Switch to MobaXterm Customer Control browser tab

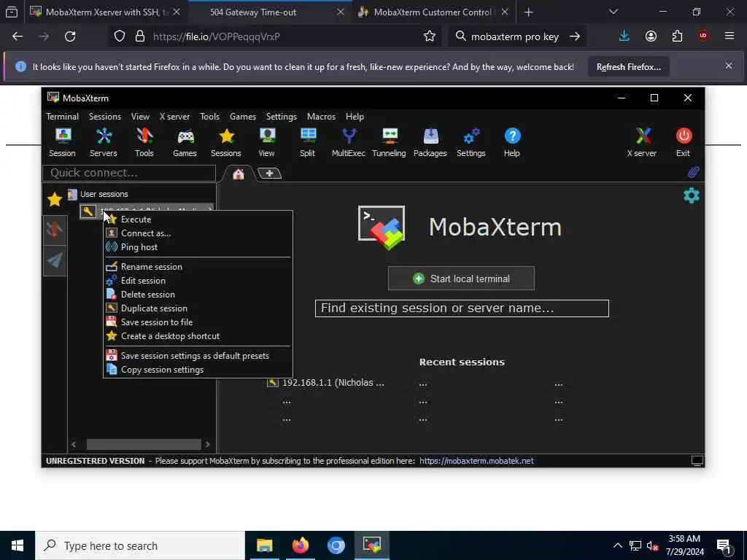click(433, 12)
